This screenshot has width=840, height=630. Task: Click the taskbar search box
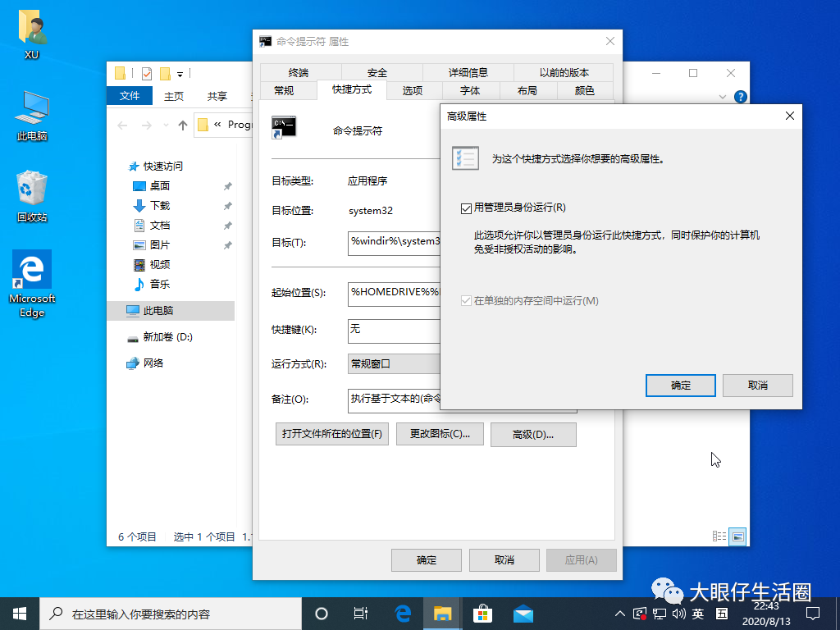point(164,613)
